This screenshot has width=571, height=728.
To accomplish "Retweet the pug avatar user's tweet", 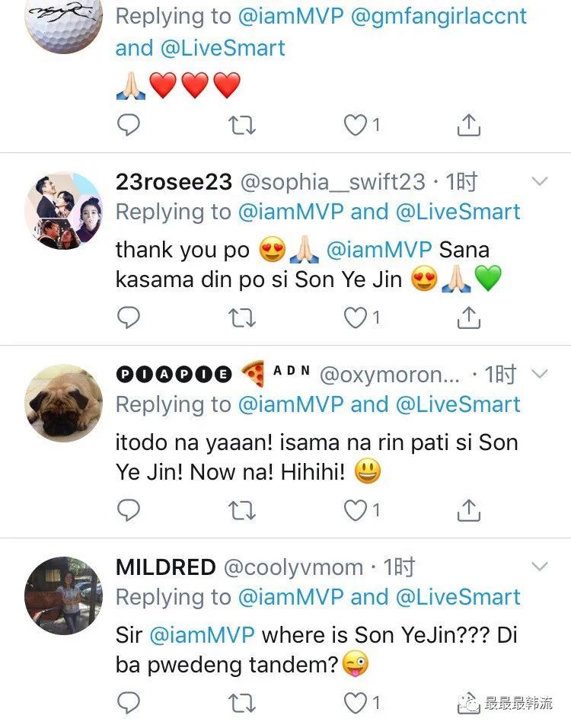I will click(242, 509).
